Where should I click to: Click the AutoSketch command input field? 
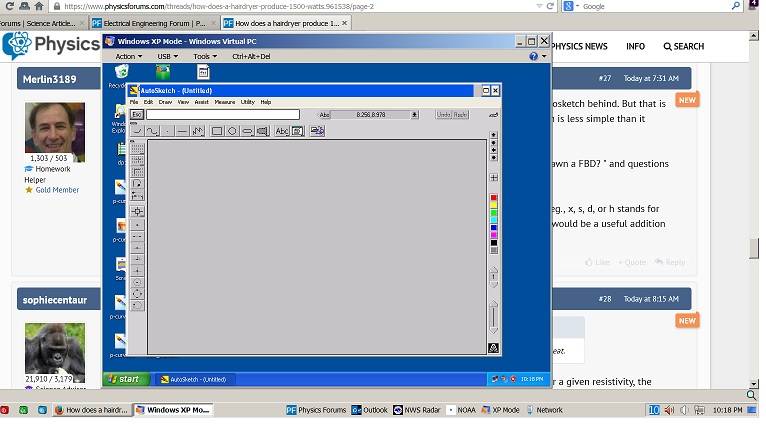tap(223, 114)
